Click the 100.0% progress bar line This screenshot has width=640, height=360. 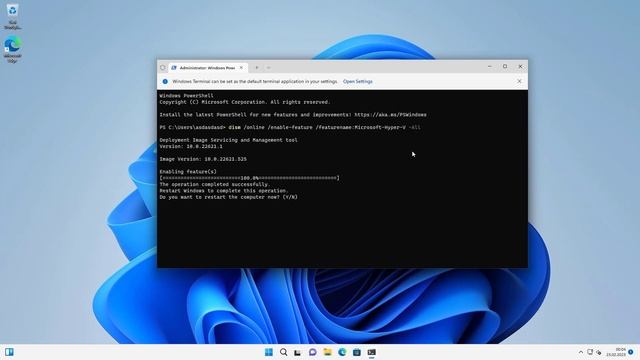tap(249, 178)
